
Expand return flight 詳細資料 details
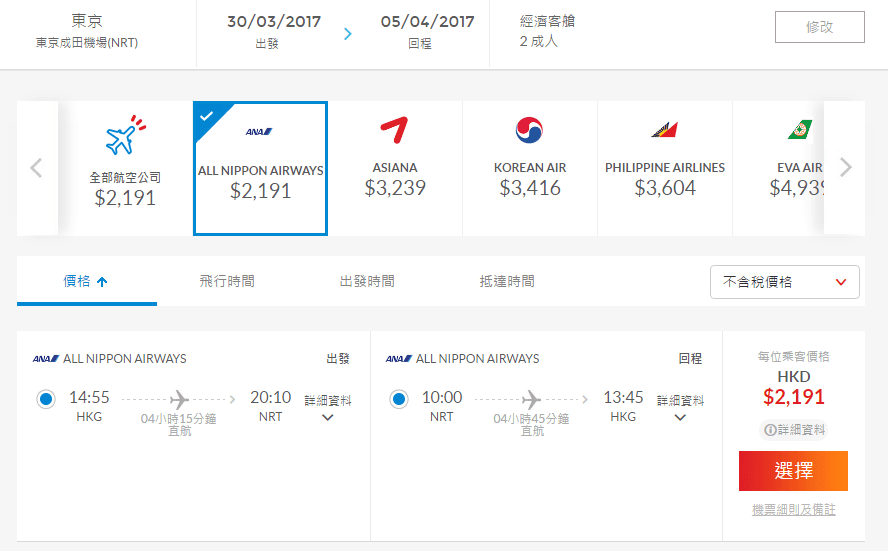click(680, 408)
